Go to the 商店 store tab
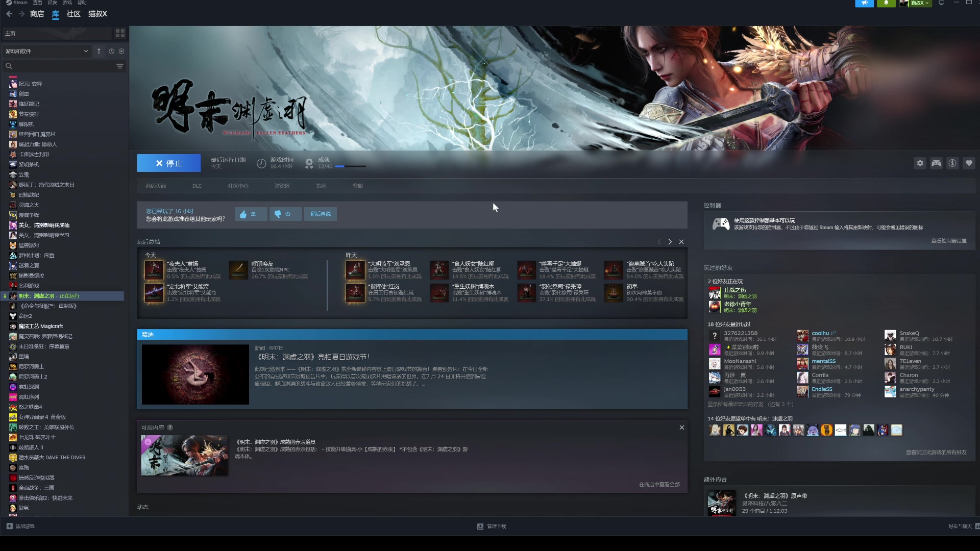The height and width of the screenshot is (551, 980). tap(37, 14)
